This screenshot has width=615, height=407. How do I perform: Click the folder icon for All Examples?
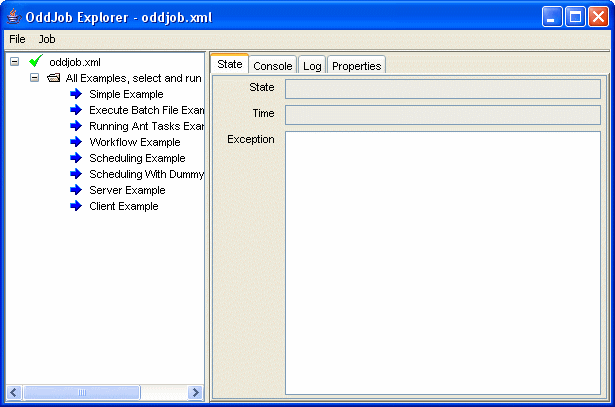pyautogui.click(x=54, y=78)
